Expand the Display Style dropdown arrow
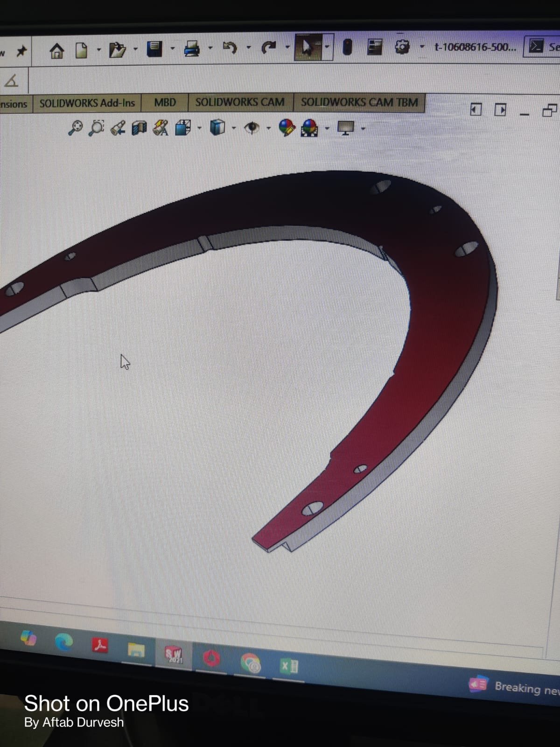 pos(234,128)
